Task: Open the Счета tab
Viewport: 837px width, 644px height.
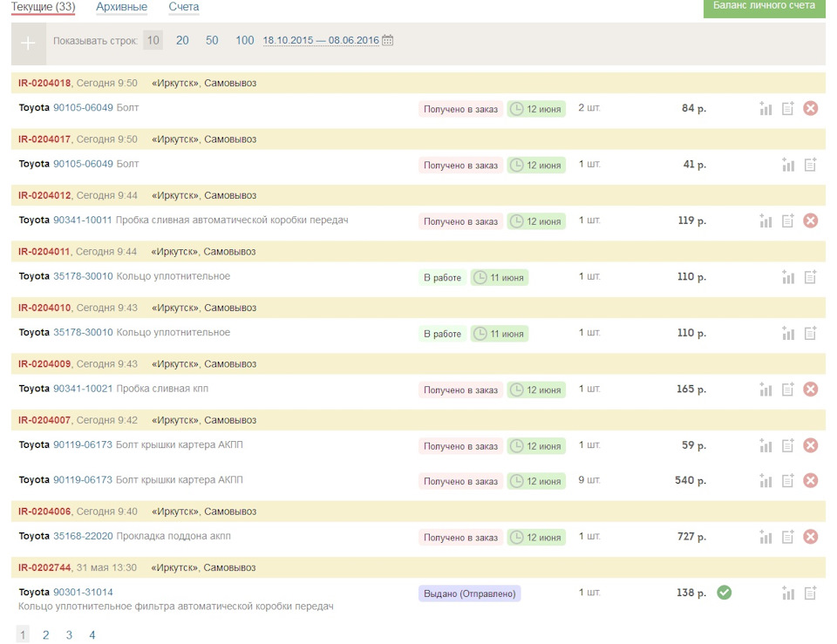Action: point(184,7)
